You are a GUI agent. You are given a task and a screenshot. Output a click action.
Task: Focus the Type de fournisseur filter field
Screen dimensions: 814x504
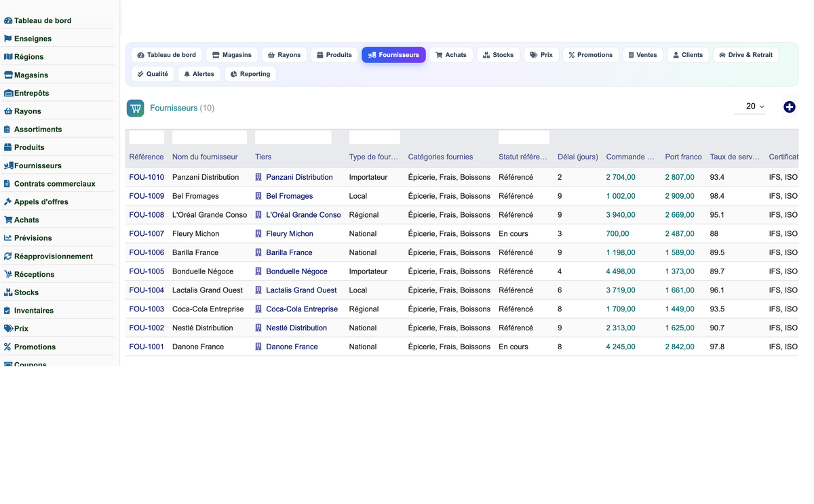tap(374, 138)
